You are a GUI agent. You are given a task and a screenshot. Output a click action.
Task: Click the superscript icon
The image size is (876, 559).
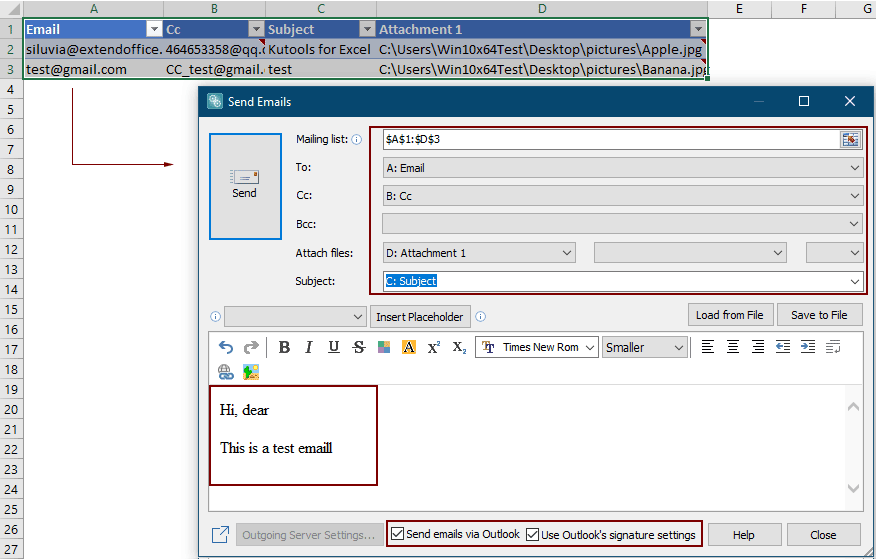tap(434, 347)
